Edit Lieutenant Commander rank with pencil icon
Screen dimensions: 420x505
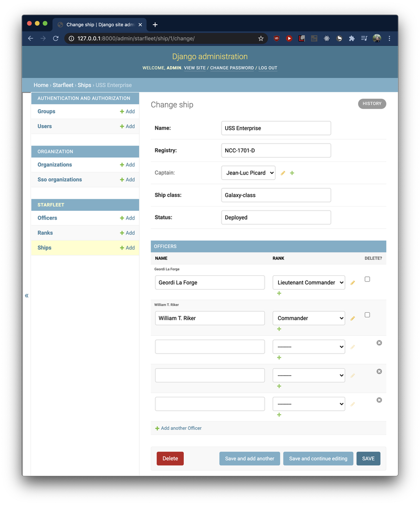pos(353,282)
